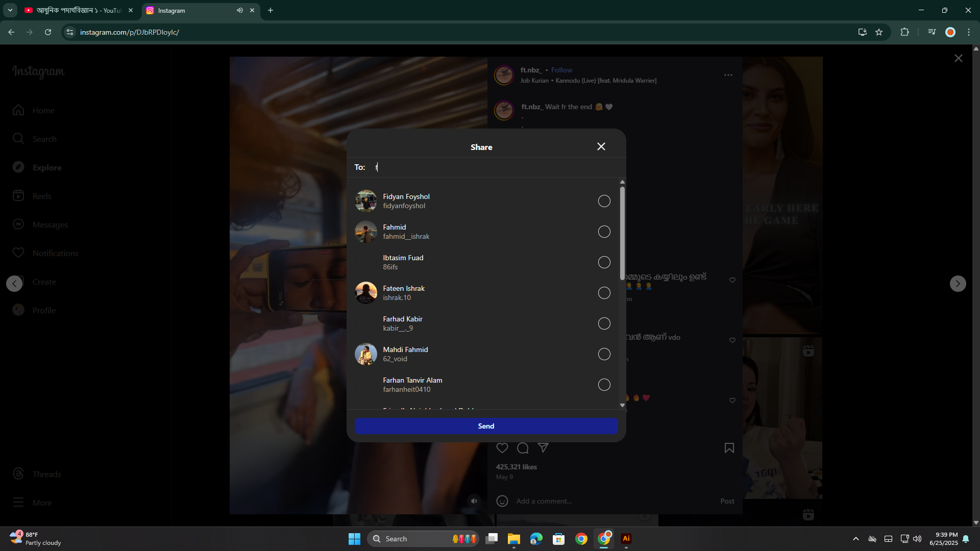Click the recipient list down arrow
Image resolution: width=980 pixels, height=551 pixels.
click(x=622, y=405)
